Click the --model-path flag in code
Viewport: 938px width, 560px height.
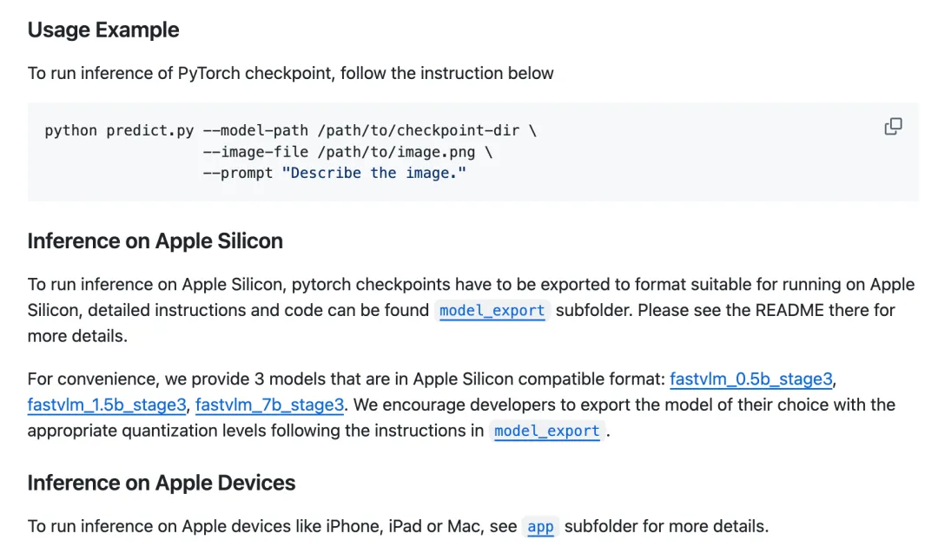tap(255, 130)
